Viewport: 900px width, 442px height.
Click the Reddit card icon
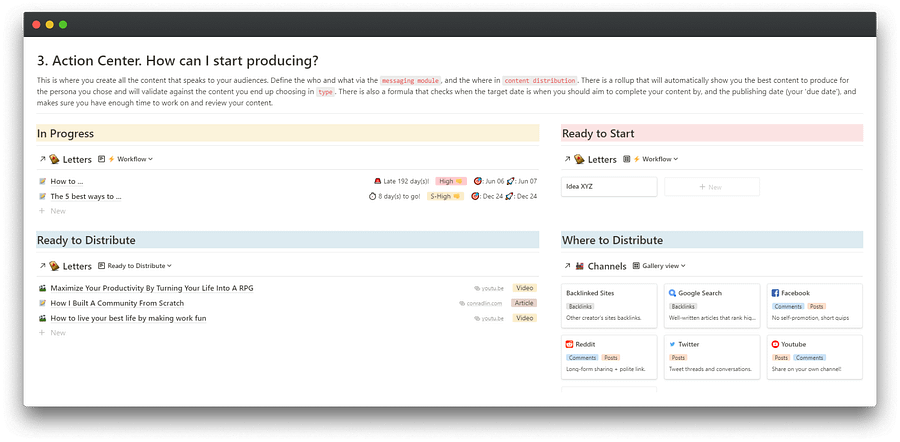(569, 344)
